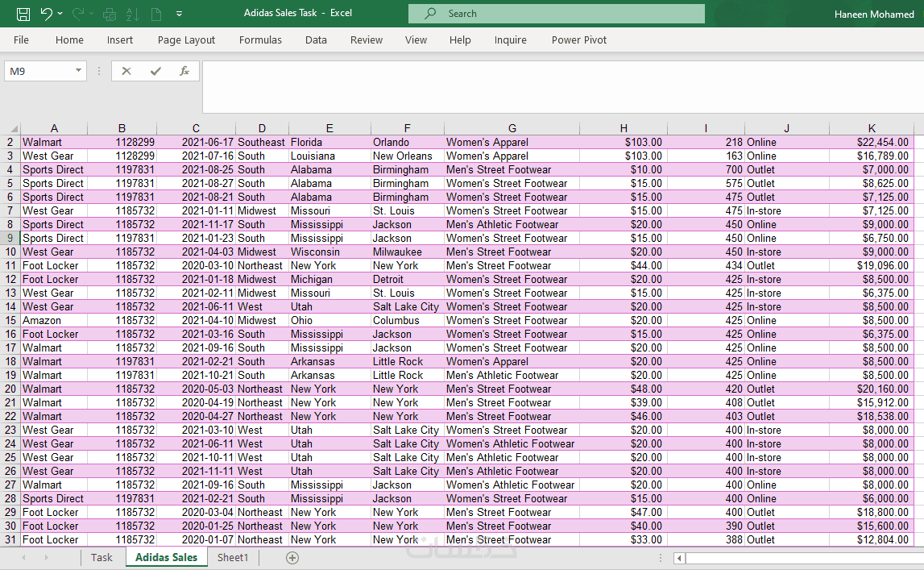Open the Undo history dropdown arrow
This screenshot has height=570, width=924.
60,14
